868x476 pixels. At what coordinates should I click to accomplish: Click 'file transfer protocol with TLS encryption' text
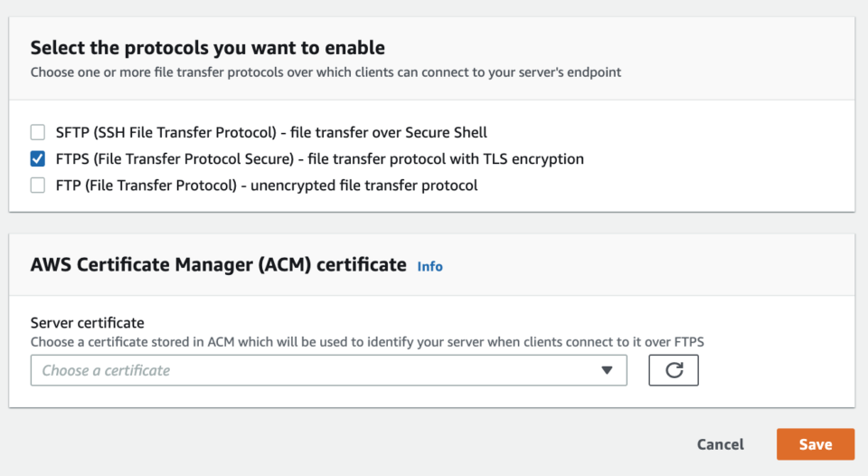446,159
